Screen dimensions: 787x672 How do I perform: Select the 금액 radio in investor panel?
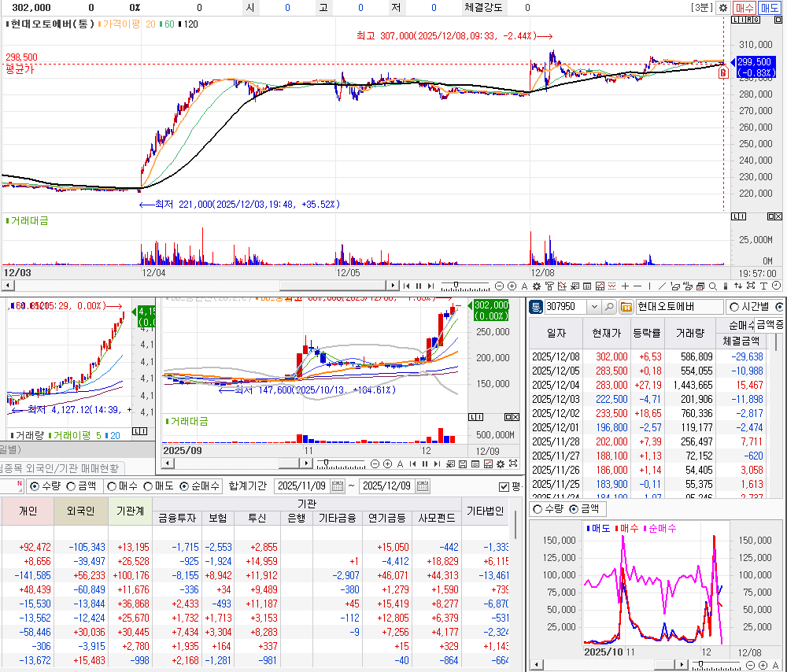pyautogui.click(x=71, y=486)
